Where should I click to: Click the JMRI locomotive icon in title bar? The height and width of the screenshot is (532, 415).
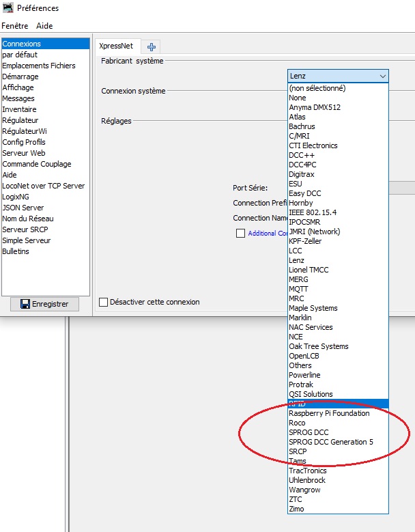point(8,8)
